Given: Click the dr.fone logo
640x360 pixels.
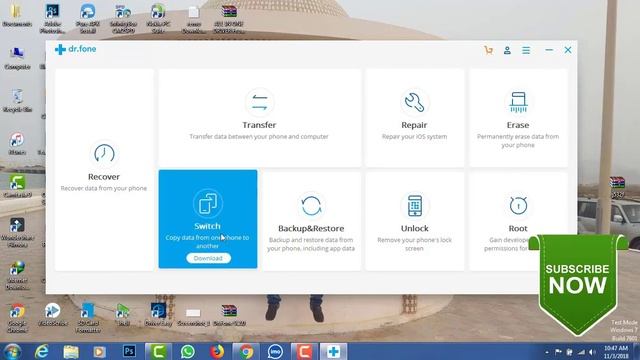Looking at the screenshot, I should click(x=76, y=49).
